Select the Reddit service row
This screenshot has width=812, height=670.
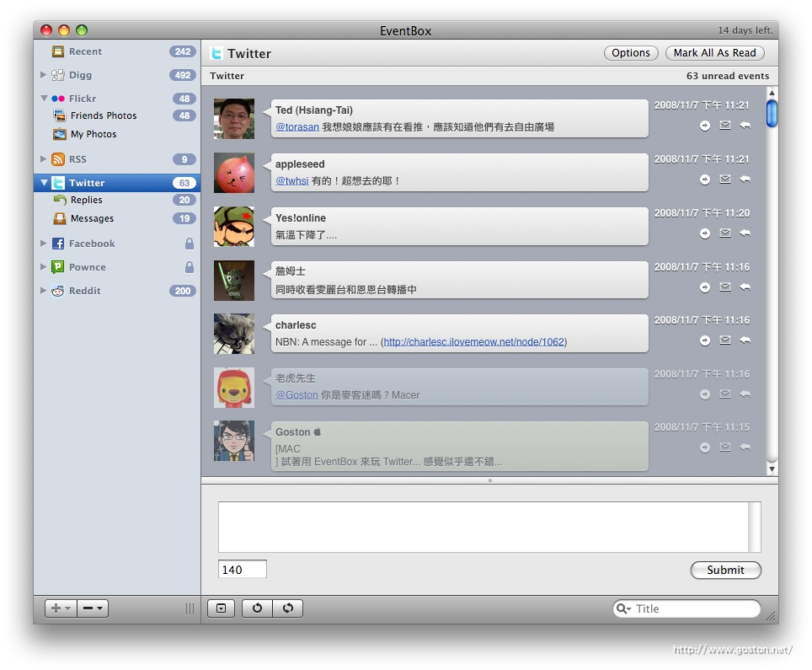pos(117,291)
